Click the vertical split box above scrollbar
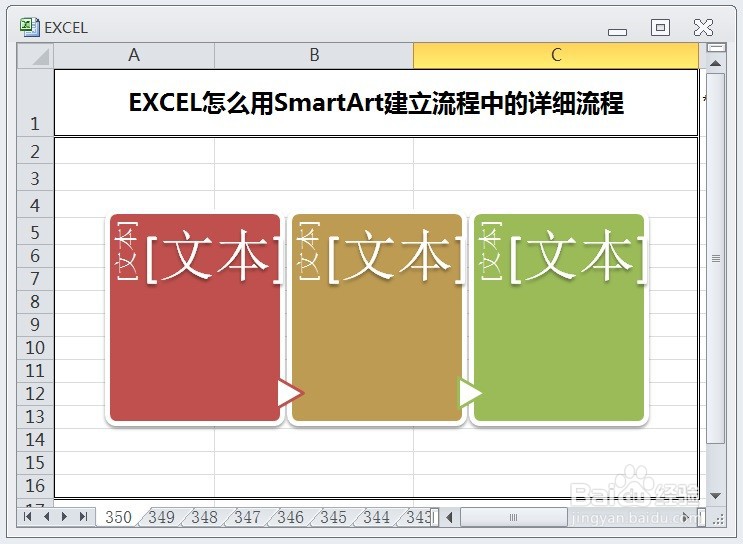 (x=716, y=48)
